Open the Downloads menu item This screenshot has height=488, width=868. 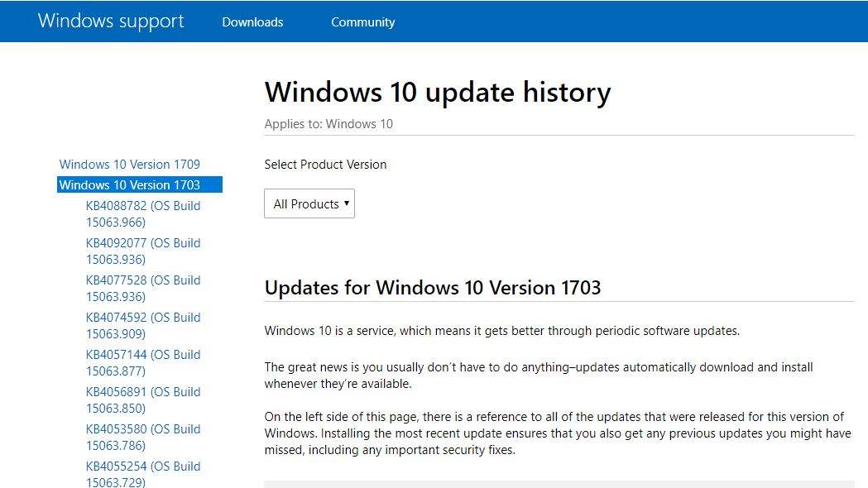pyautogui.click(x=252, y=22)
